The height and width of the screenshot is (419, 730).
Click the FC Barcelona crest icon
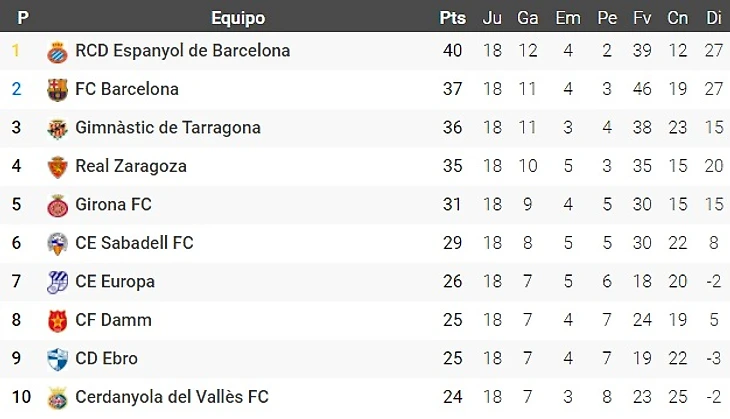(x=57, y=90)
